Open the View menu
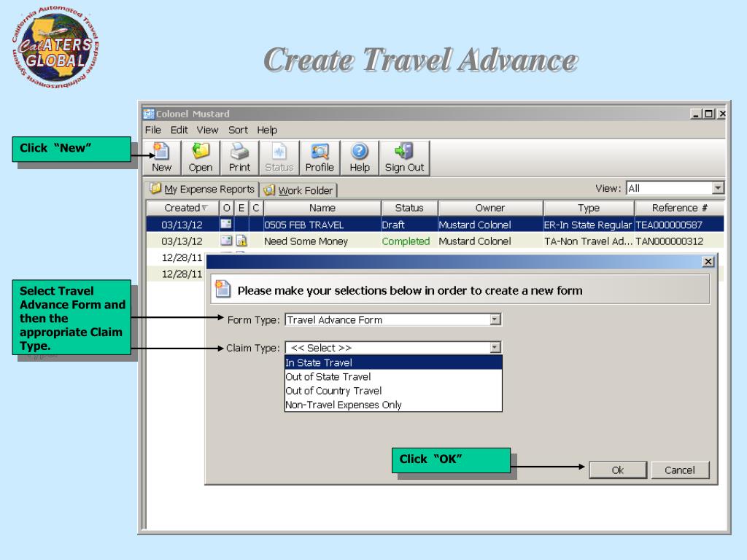Screen dimensions: 747x560 [x=207, y=130]
